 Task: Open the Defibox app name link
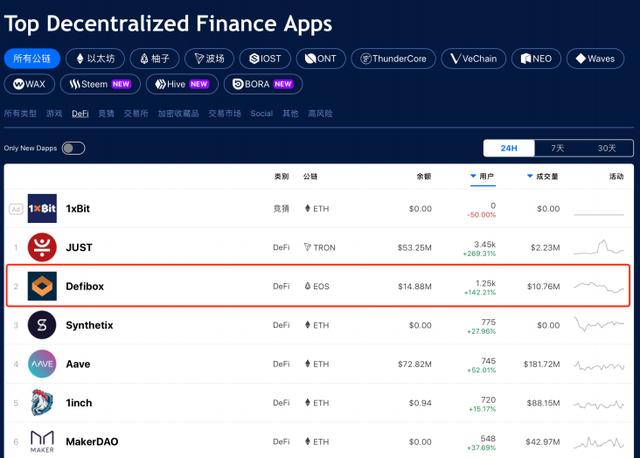(x=85, y=286)
